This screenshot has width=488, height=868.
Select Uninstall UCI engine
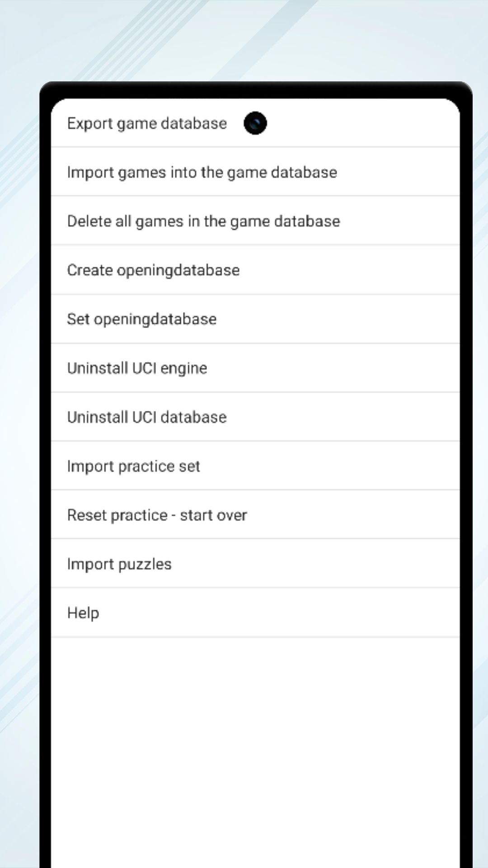[137, 368]
